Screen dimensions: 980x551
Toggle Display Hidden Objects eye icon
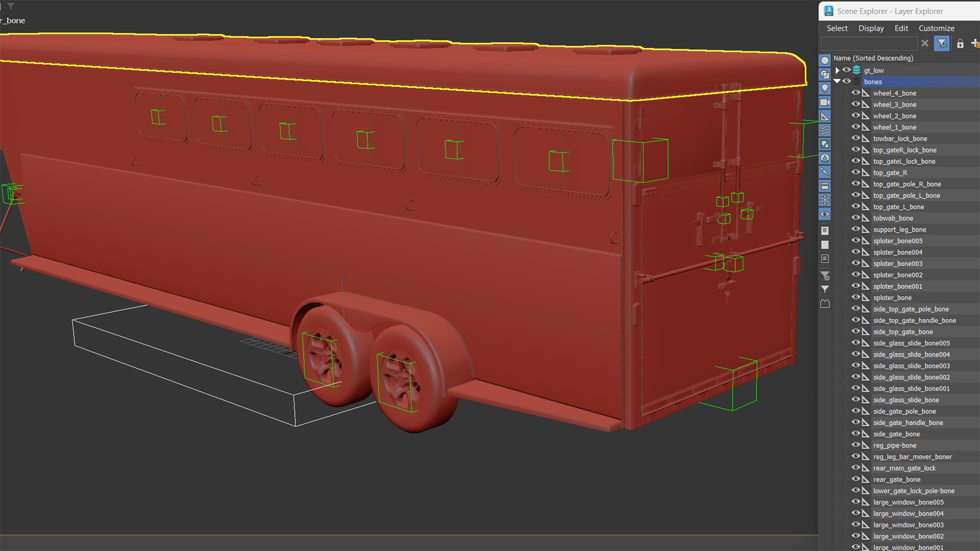[825, 214]
